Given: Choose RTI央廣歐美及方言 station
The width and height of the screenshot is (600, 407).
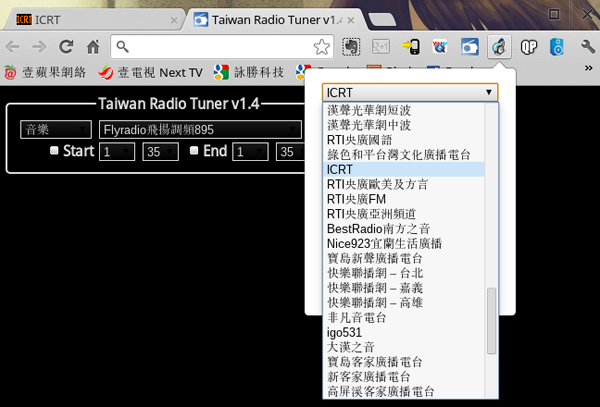Looking at the screenshot, I should coord(404,184).
